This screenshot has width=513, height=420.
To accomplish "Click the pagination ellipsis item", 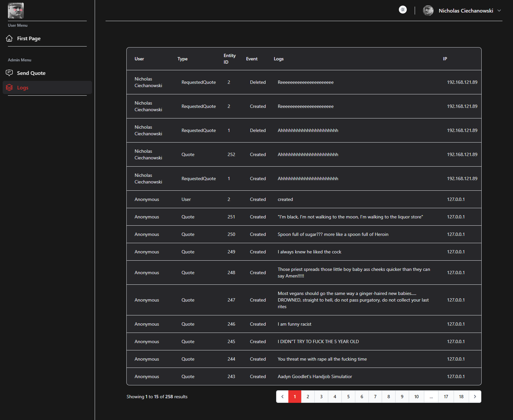I will pyautogui.click(x=431, y=397).
